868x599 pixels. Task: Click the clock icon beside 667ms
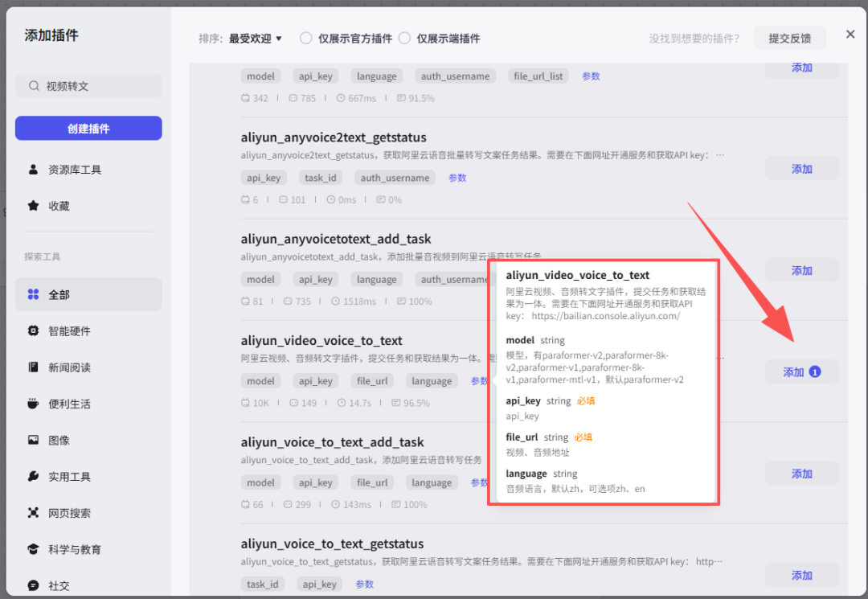(x=341, y=98)
